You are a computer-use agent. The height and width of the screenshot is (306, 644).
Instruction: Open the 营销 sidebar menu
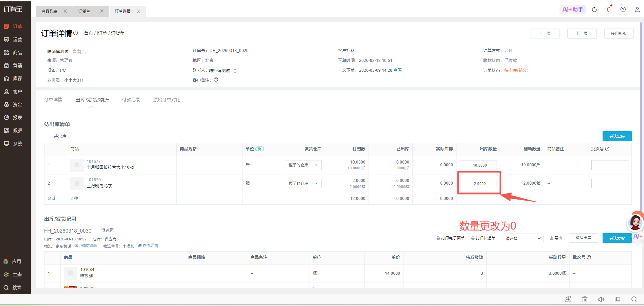point(14,66)
